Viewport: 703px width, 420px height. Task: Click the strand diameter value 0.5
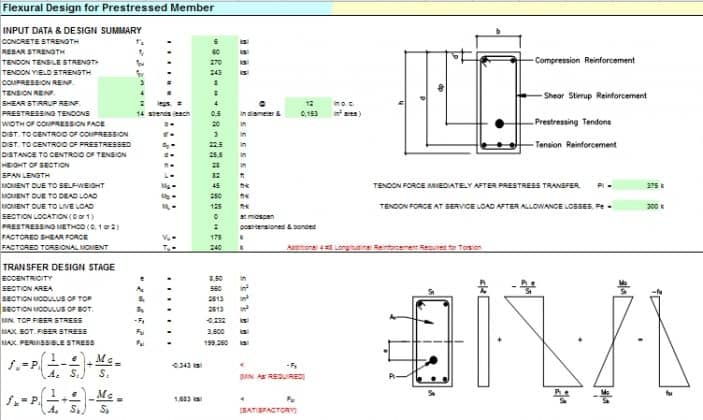(x=215, y=113)
